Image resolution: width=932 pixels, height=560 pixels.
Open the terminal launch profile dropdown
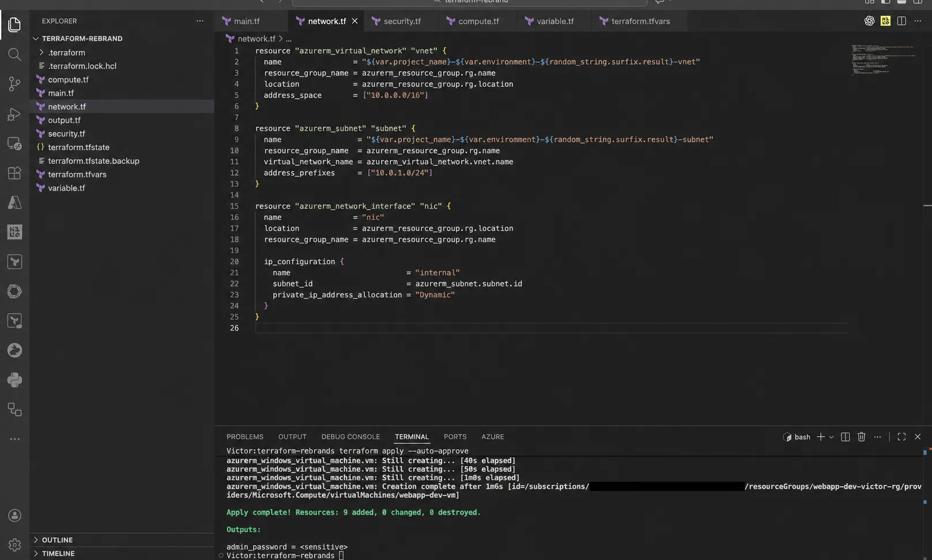pos(831,437)
